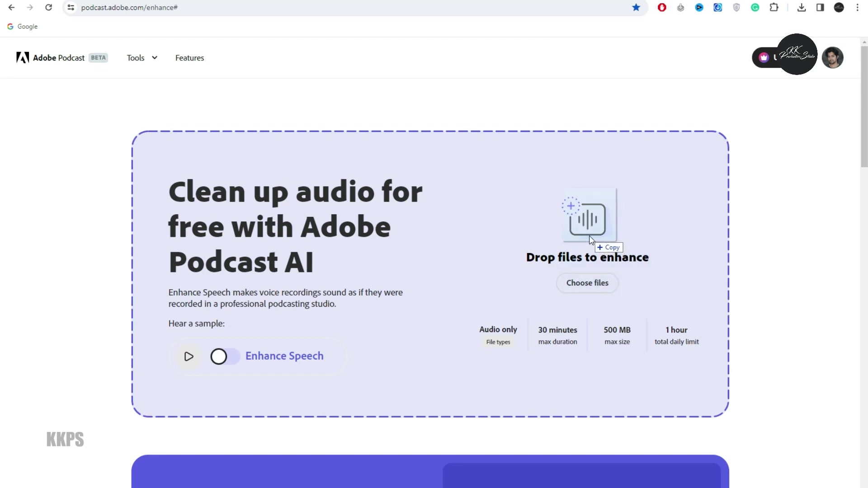Open the Features page

[189, 58]
